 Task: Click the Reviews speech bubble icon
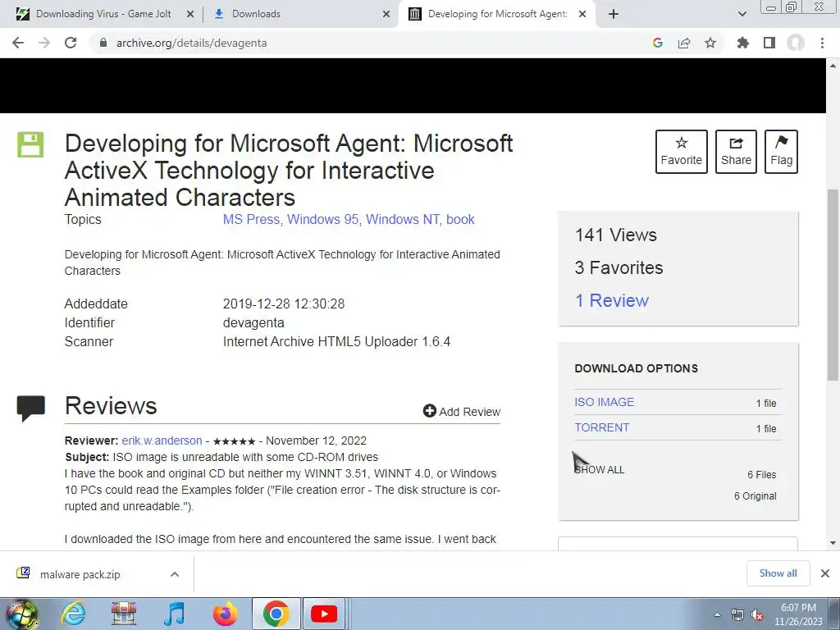pyautogui.click(x=31, y=409)
